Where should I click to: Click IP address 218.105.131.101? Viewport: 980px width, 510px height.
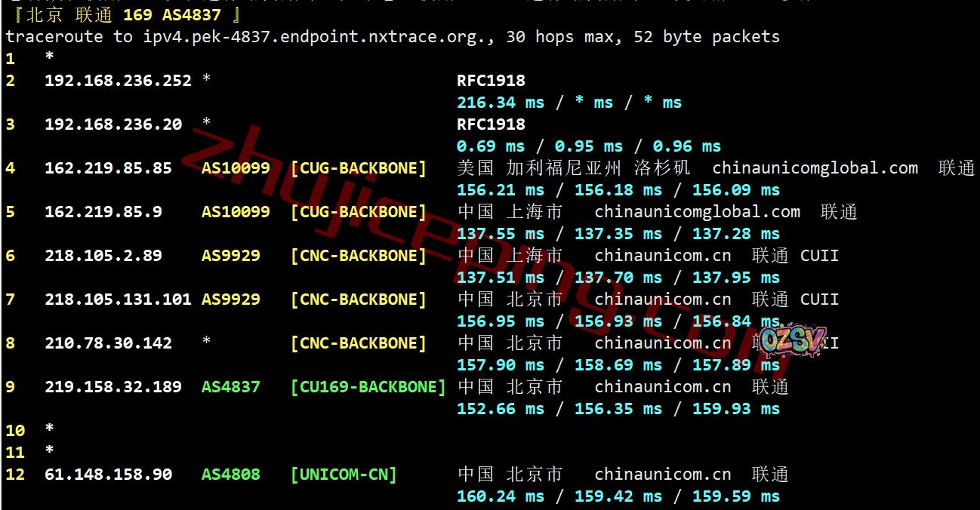[x=118, y=299]
